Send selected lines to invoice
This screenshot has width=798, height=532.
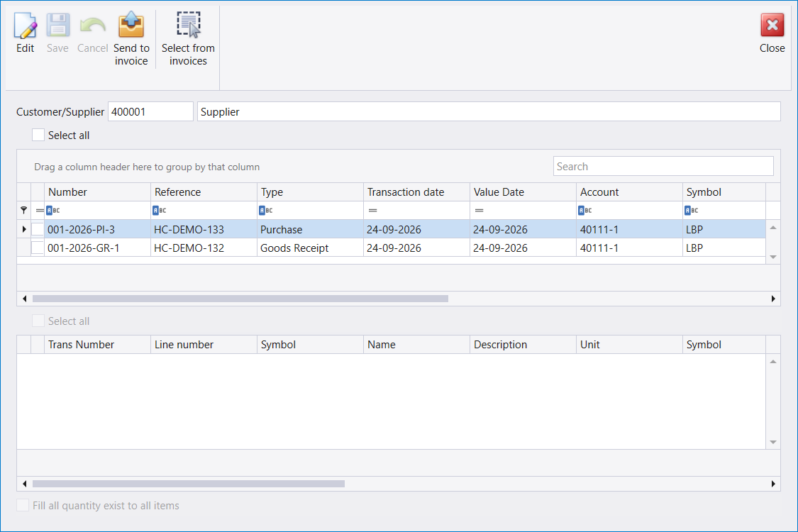[x=131, y=39]
